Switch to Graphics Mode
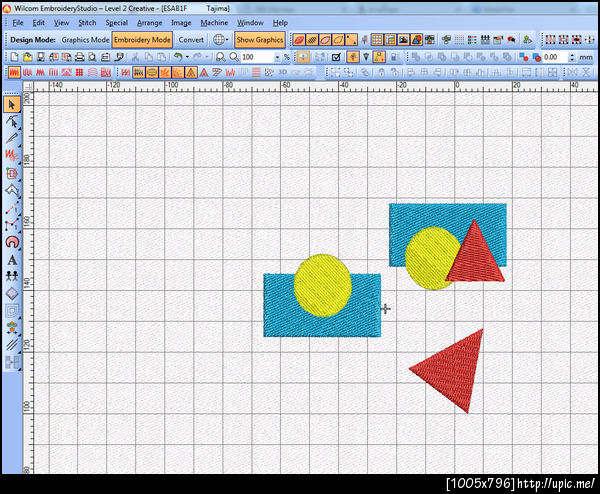The height and width of the screenshot is (494, 600). [x=85, y=39]
